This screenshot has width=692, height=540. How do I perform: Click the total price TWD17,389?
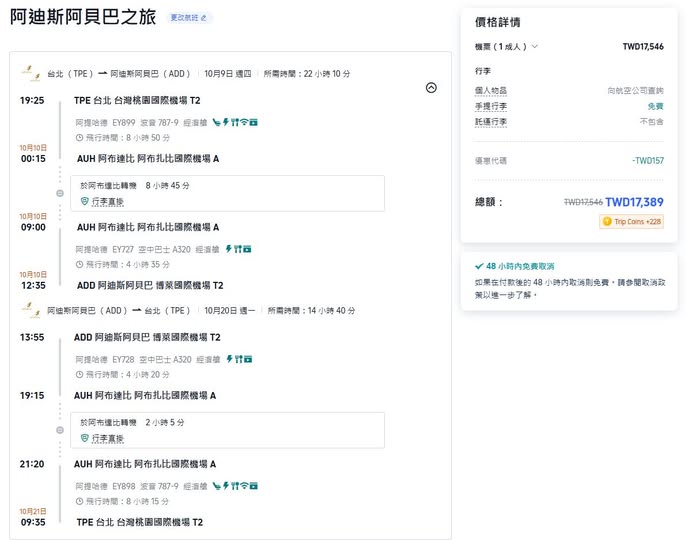point(634,202)
